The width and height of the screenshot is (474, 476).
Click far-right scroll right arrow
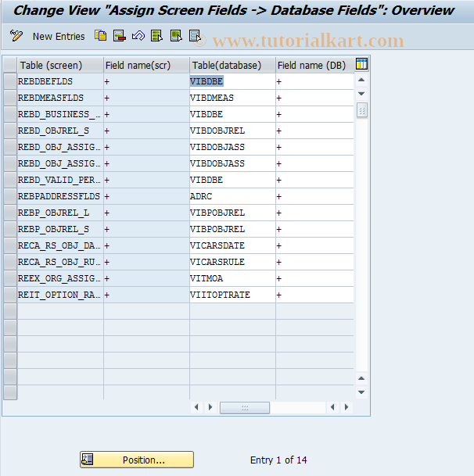point(347,407)
